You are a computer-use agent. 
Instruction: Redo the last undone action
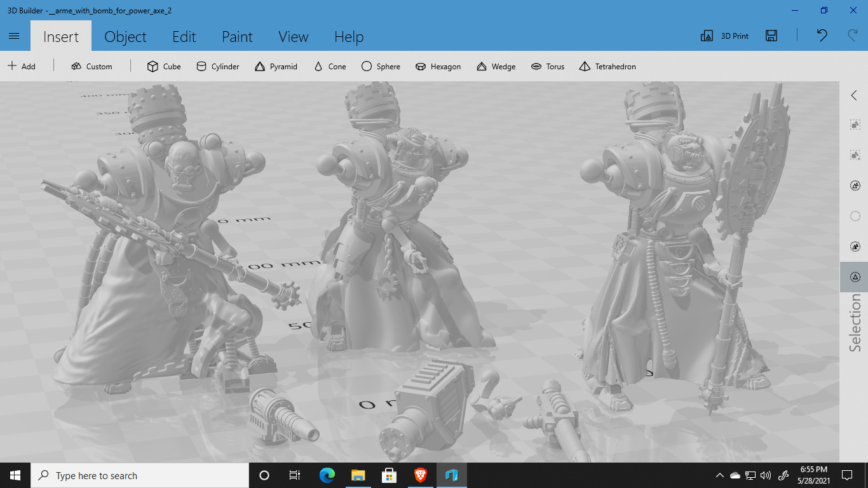[853, 36]
